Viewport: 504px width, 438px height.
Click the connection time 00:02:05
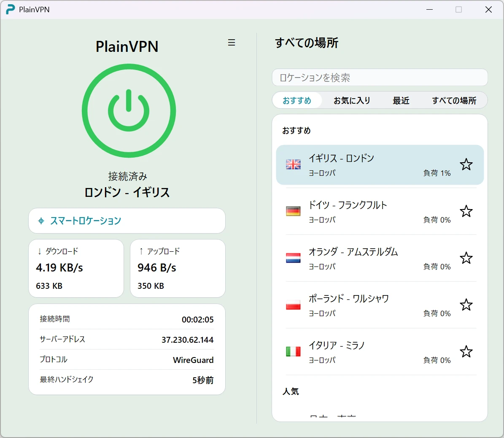pos(198,320)
